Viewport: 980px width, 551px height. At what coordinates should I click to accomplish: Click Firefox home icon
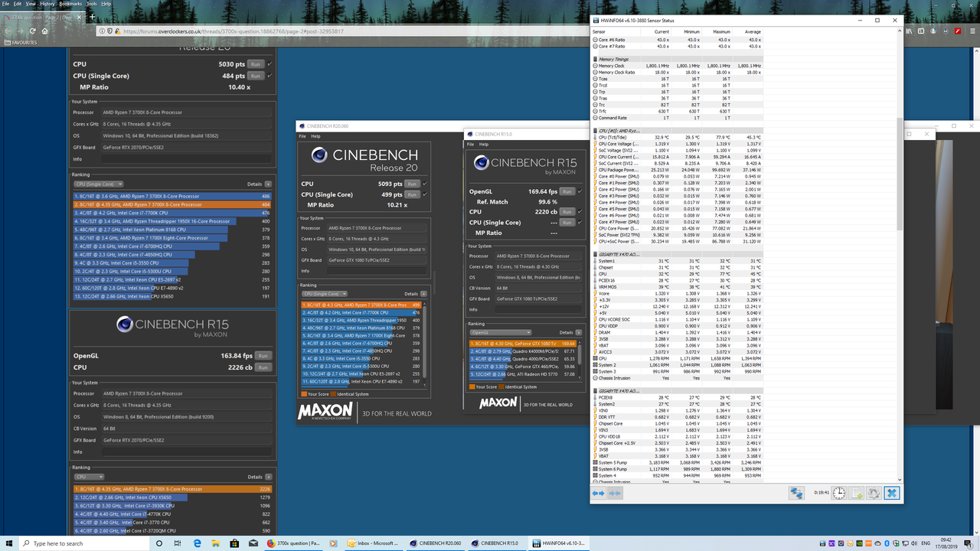click(44, 31)
